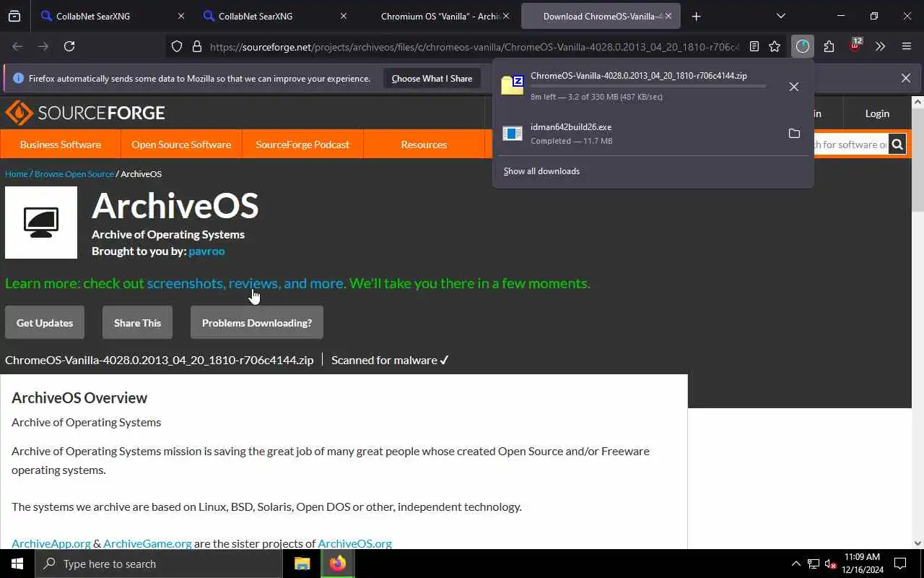Focus the SourceForge search field
Screen dimensions: 924x578
(850, 144)
